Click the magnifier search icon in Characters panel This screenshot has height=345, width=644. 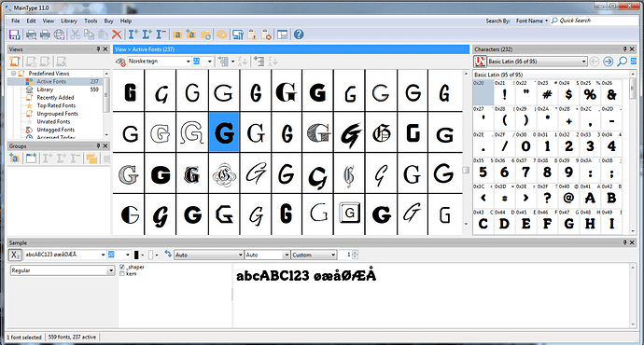coord(622,62)
